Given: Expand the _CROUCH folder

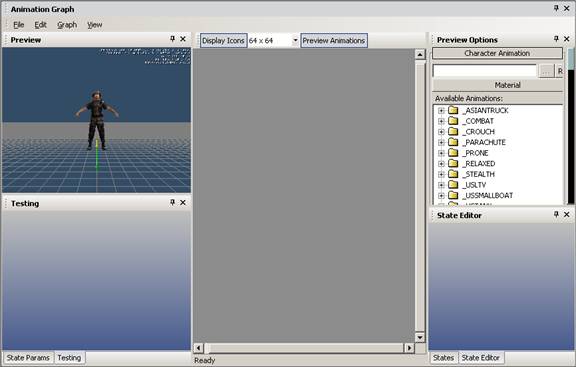Looking at the screenshot, I should (x=441, y=132).
